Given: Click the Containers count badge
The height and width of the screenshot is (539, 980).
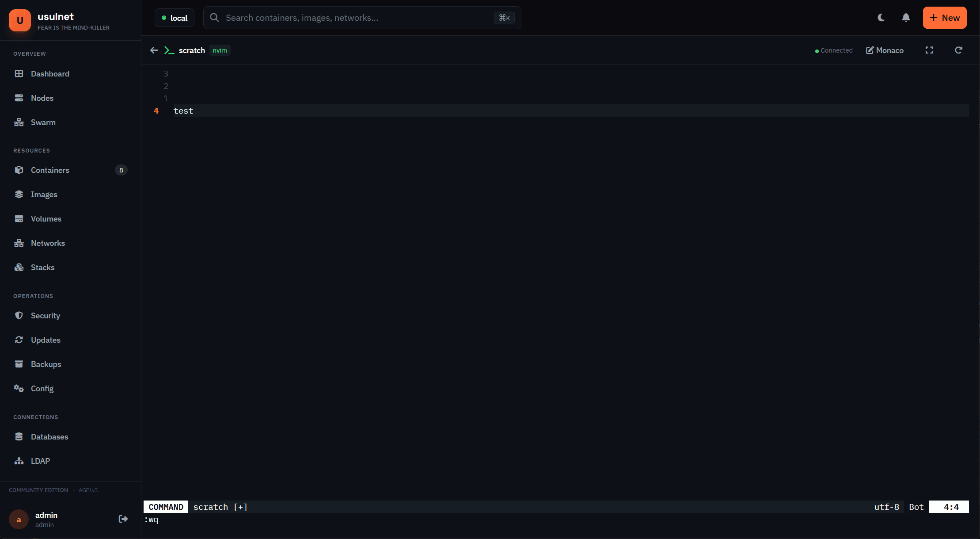Looking at the screenshot, I should pos(121,170).
